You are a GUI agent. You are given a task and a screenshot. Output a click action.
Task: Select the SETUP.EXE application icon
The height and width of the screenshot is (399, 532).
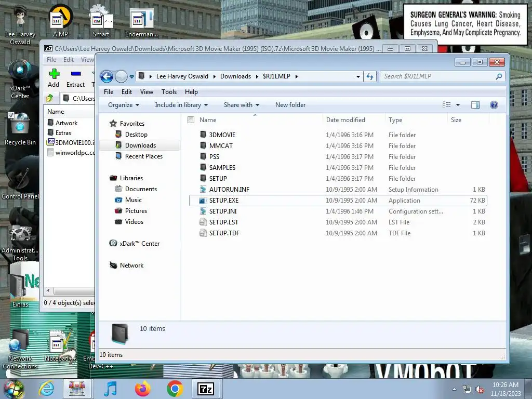pos(203,201)
